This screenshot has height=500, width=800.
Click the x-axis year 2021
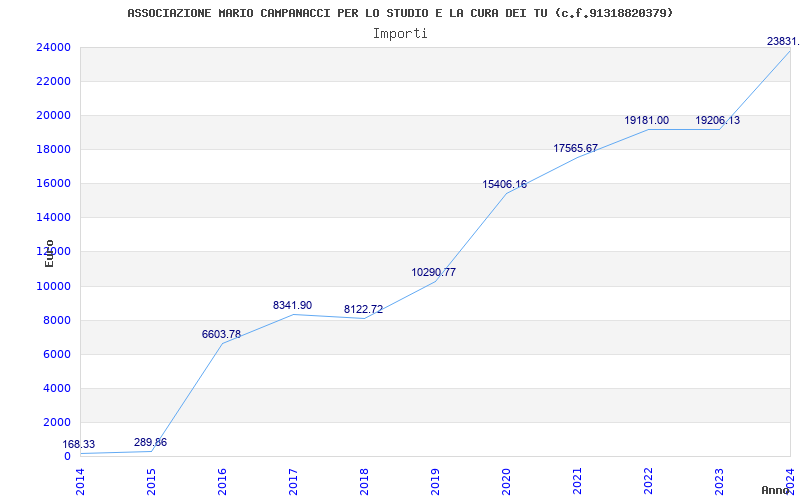[577, 482]
